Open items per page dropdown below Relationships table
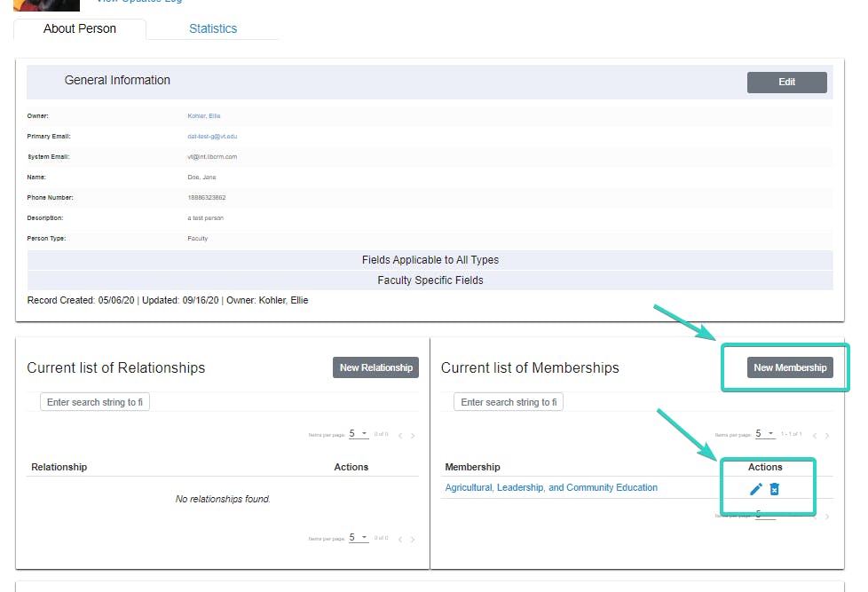Screen dimensions: 868x592 click(x=359, y=538)
